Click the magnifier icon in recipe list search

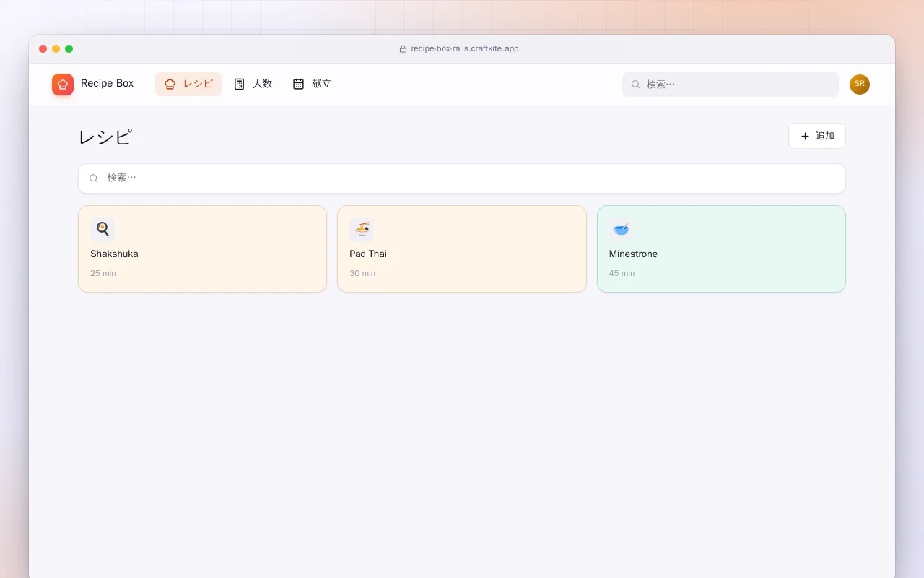point(94,178)
